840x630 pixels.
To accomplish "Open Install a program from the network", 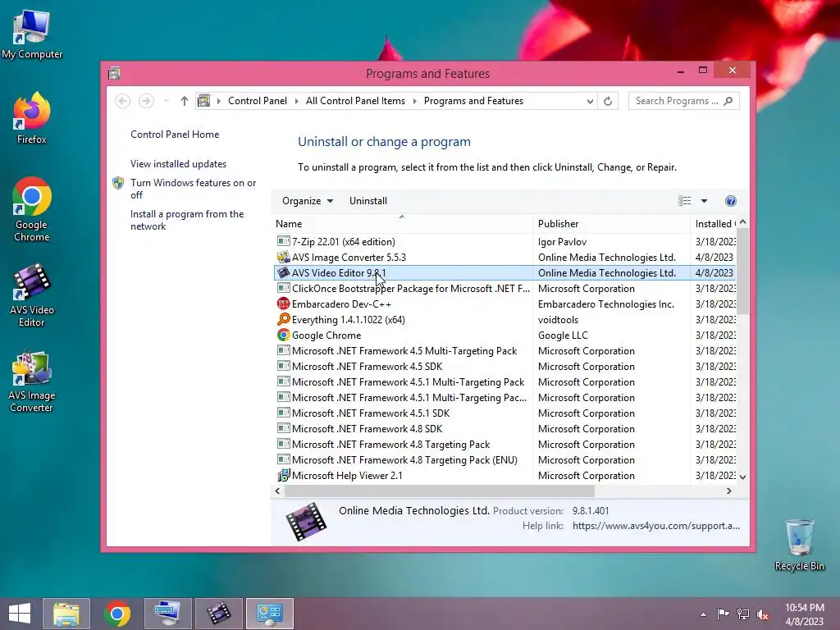I will [x=187, y=220].
